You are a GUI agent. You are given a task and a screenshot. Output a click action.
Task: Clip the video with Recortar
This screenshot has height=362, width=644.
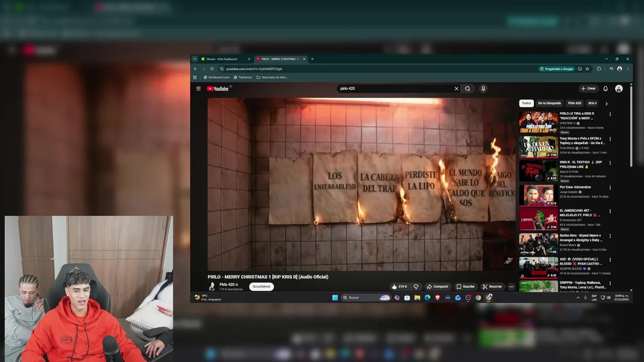(492, 287)
